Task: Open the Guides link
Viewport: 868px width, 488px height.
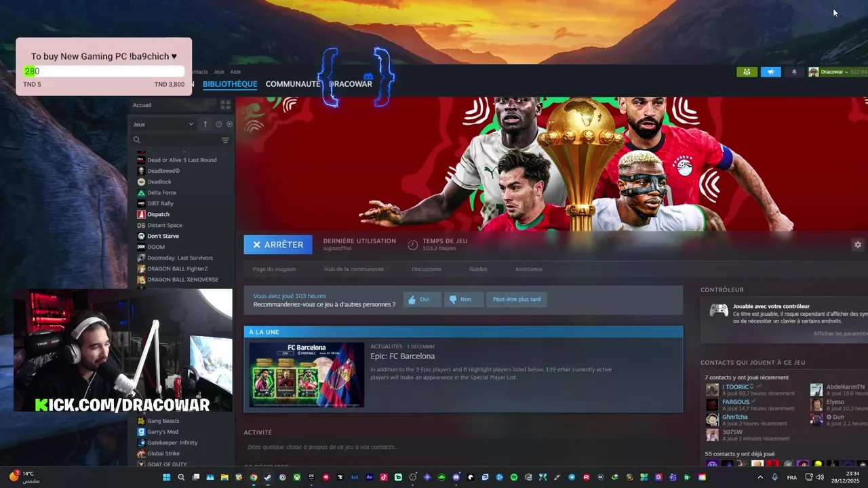Action: (478, 269)
